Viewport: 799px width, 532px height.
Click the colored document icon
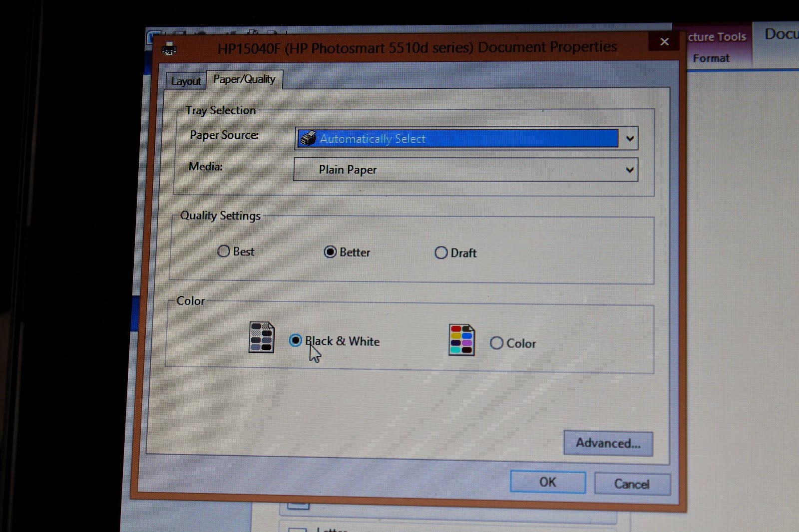461,340
